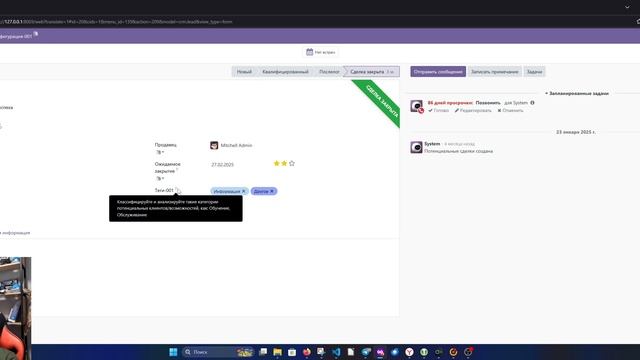Open the small tool dropdown under Продавец label
The width and height of the screenshot is (640, 360).
pyautogui.click(x=160, y=152)
